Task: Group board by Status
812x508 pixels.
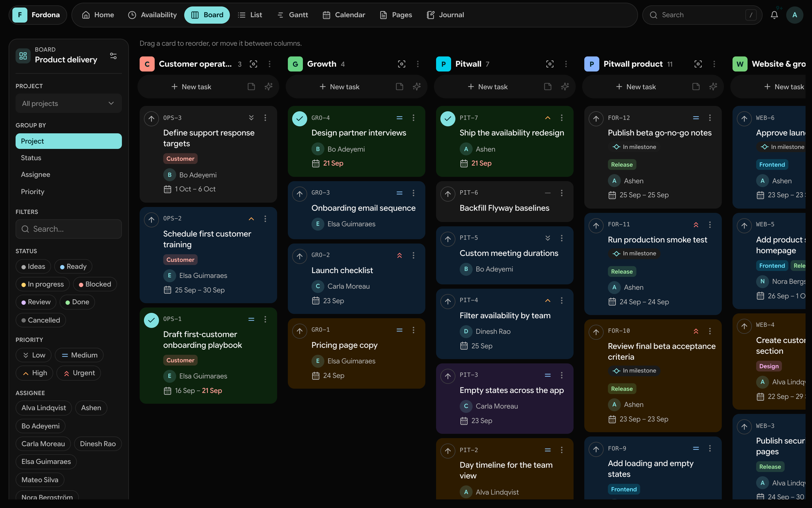Action: (x=68, y=158)
